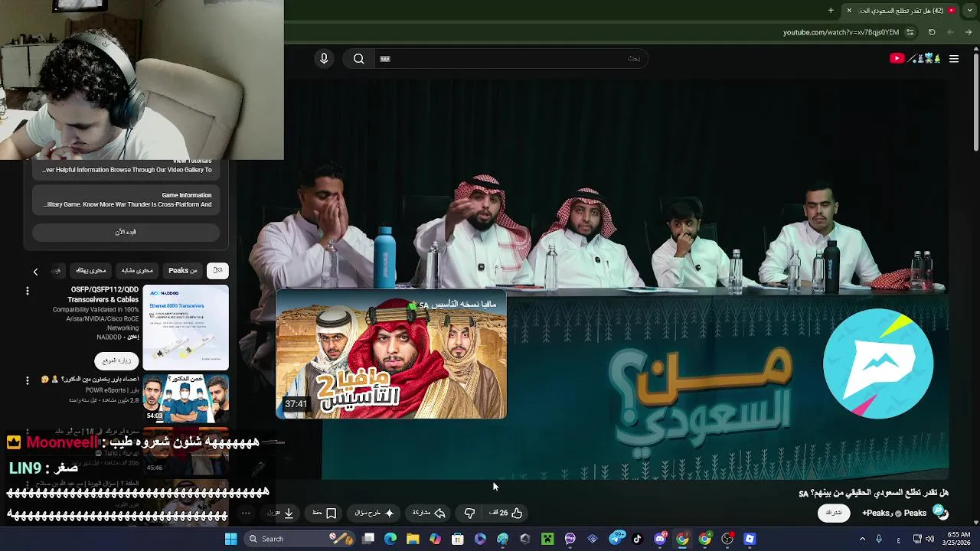The height and width of the screenshot is (551, 980).
Task: Open Task View from the taskbar
Action: [x=368, y=539]
